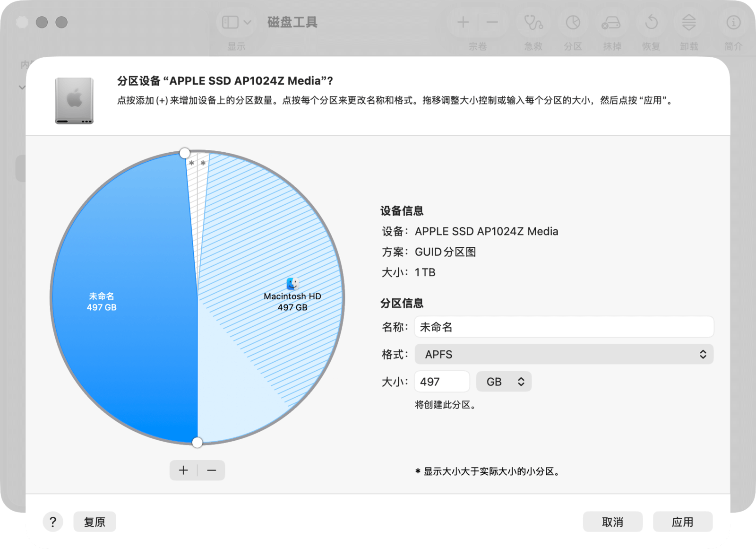The image size is (756, 549).
Task: Click the Erase (抹掉) toolbar icon
Action: [x=611, y=23]
